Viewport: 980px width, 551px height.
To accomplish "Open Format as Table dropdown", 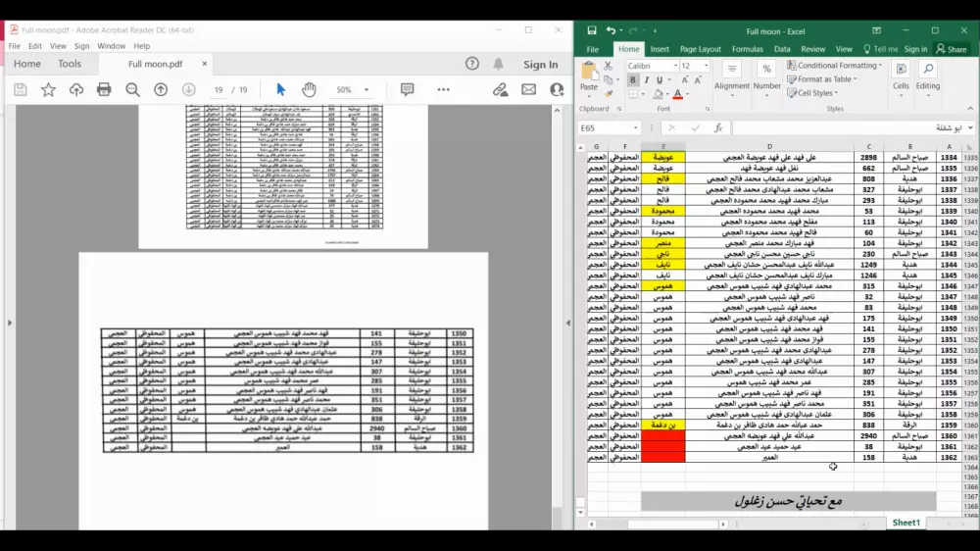I will 822,78.
